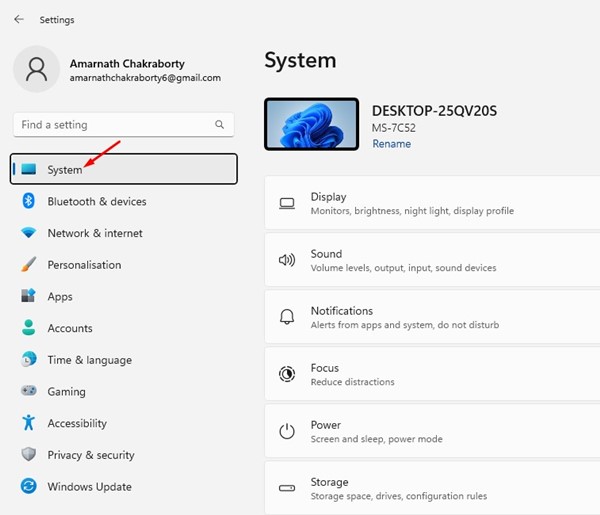Click the Network Wi-Fi icon
Image resolution: width=600 pixels, height=515 pixels.
(28, 233)
